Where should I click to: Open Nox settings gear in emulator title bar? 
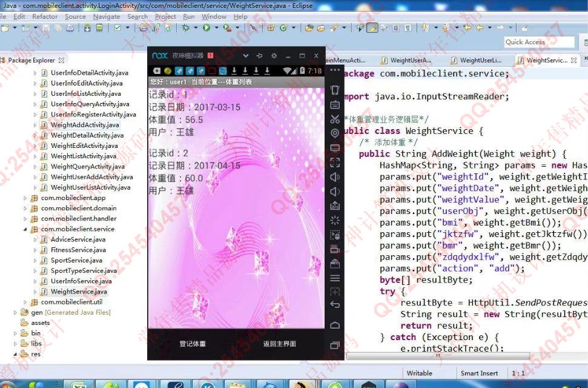[274, 56]
